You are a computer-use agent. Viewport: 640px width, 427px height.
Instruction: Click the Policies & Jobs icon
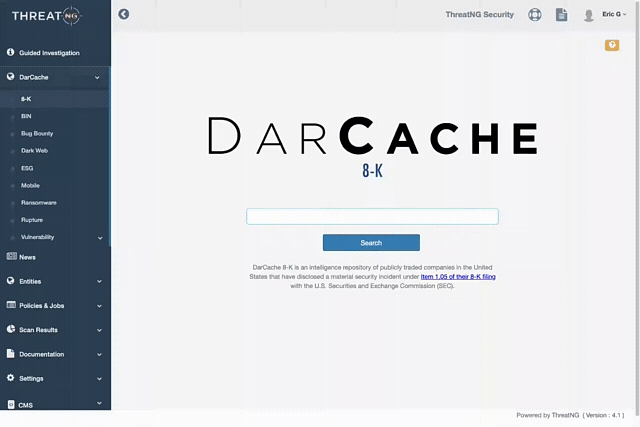11,305
